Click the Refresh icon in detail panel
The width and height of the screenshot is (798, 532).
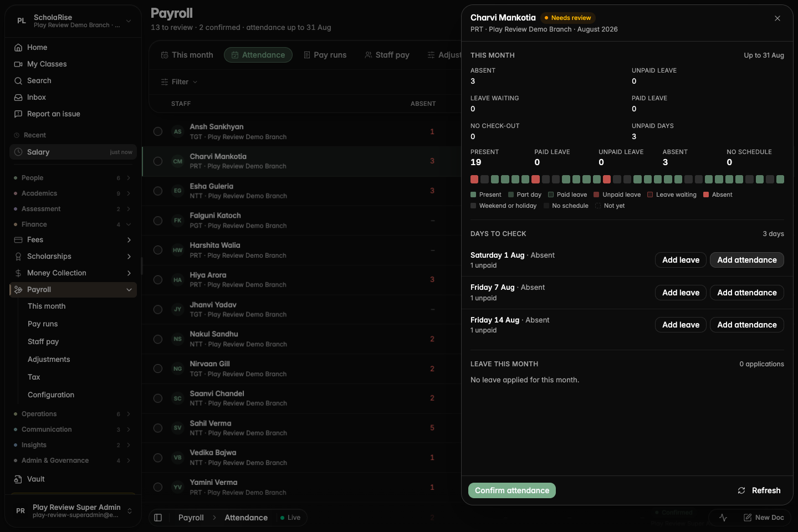741,490
